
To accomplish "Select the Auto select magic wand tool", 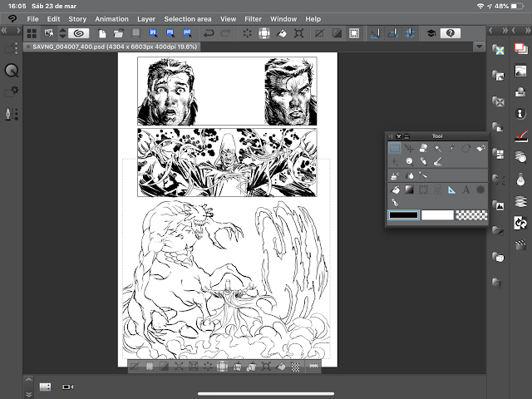I will [x=437, y=148].
